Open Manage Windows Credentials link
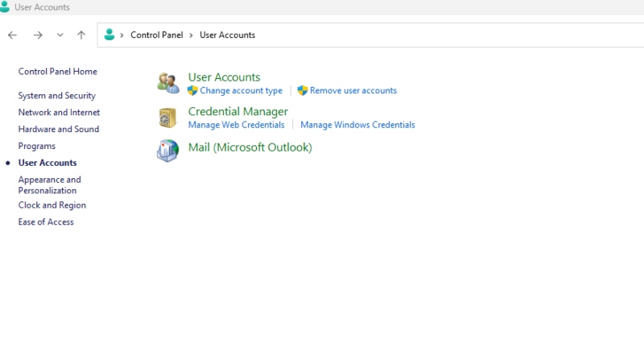644x352 pixels. pyautogui.click(x=357, y=125)
